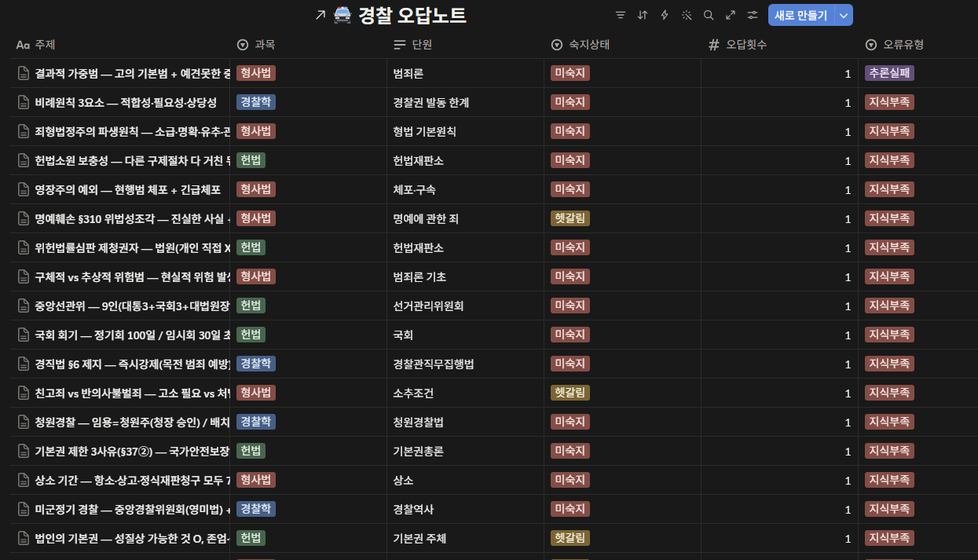
Task: Click 헷갈림 status in 법인의 기본권 row
Action: pos(570,538)
